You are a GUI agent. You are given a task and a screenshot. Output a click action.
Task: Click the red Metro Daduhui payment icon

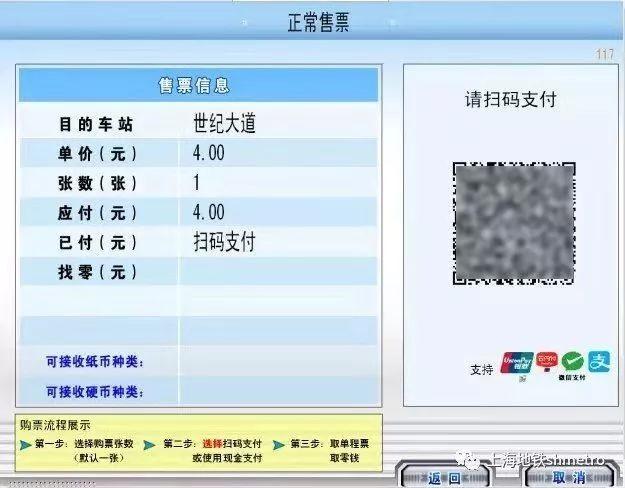(x=547, y=362)
